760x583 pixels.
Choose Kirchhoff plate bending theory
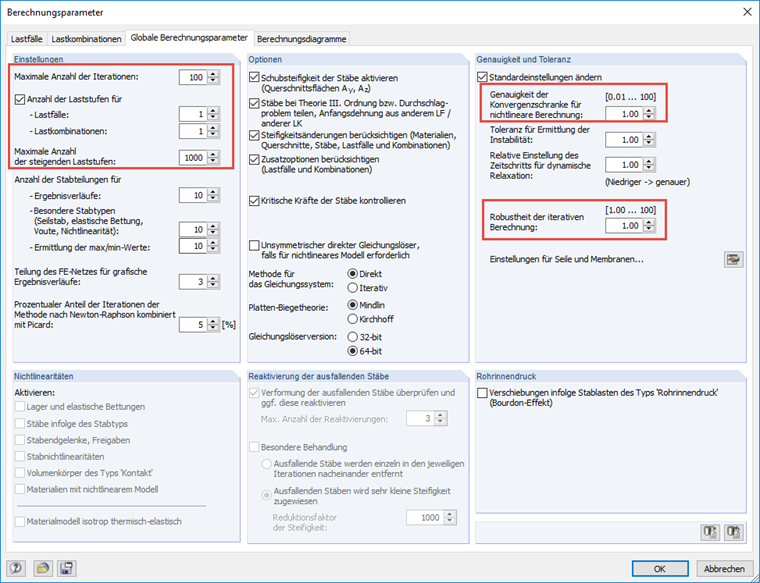[353, 319]
